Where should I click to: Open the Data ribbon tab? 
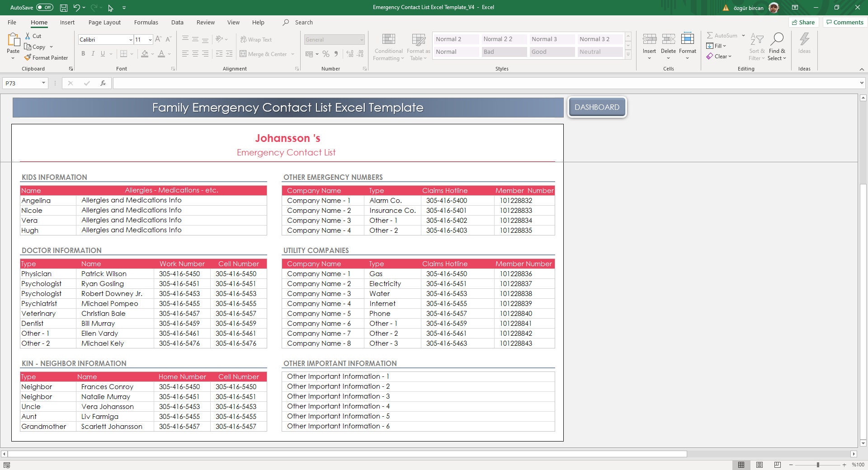(x=177, y=22)
